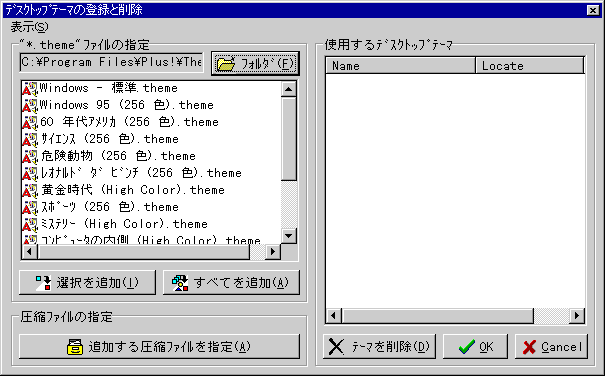Click the theme file list's right arrow
The width and height of the screenshot is (605, 376).
point(273,252)
